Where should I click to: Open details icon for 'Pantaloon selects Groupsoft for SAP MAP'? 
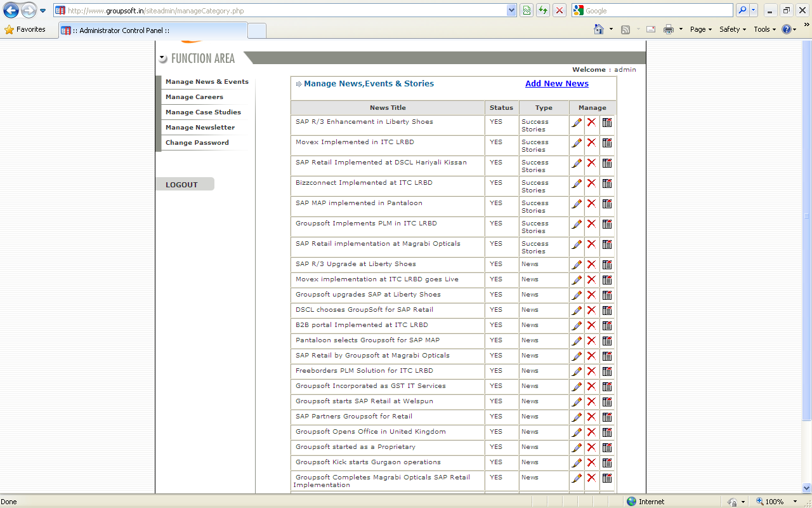(x=607, y=341)
